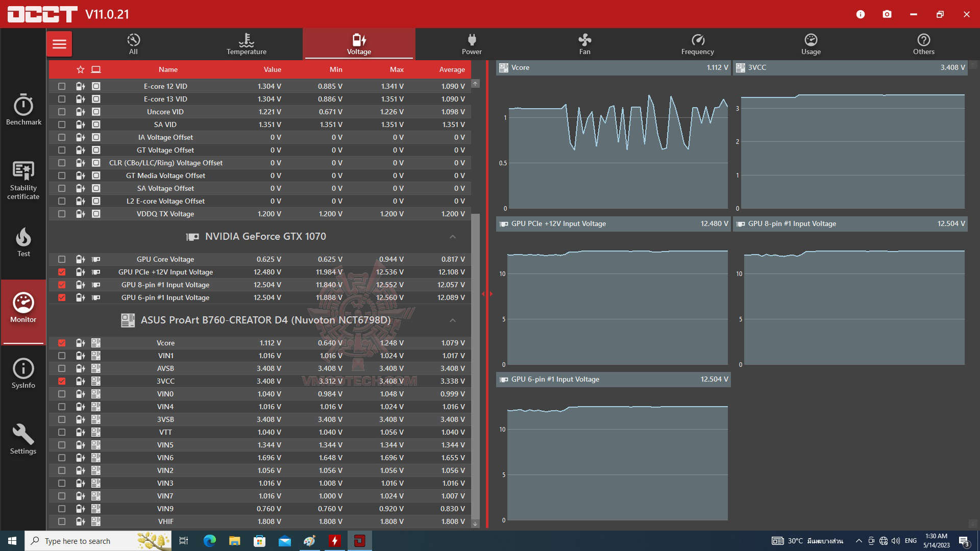The width and height of the screenshot is (980, 551).
Task: Click the screenshot camera icon in title bar
Action: (887, 14)
